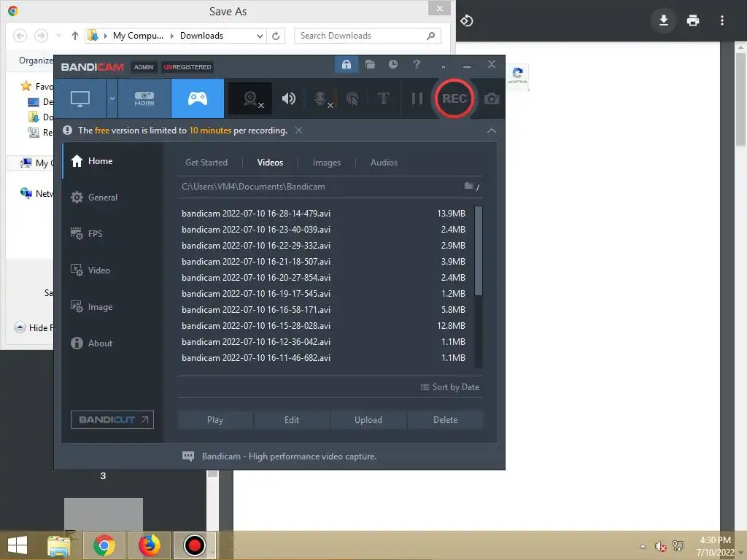Select bandicam 2022-07-10 16-22-29-332.avi
This screenshot has width=747, height=560.
pyautogui.click(x=324, y=246)
